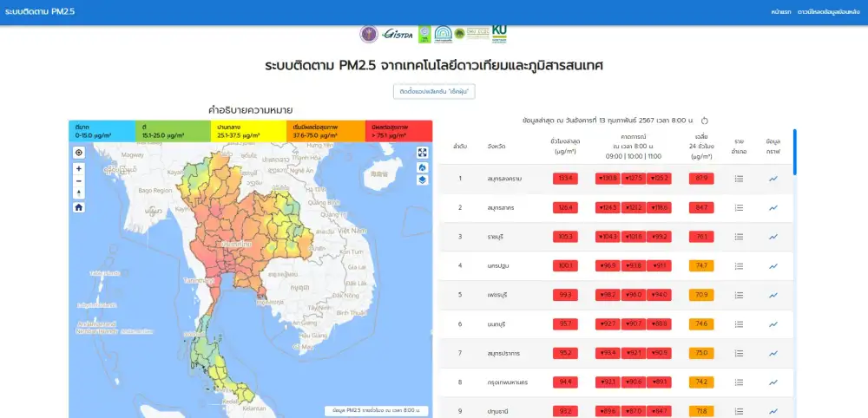Zoom in the map with the plus button
Viewport: 868px width, 418px height.
tap(78, 168)
